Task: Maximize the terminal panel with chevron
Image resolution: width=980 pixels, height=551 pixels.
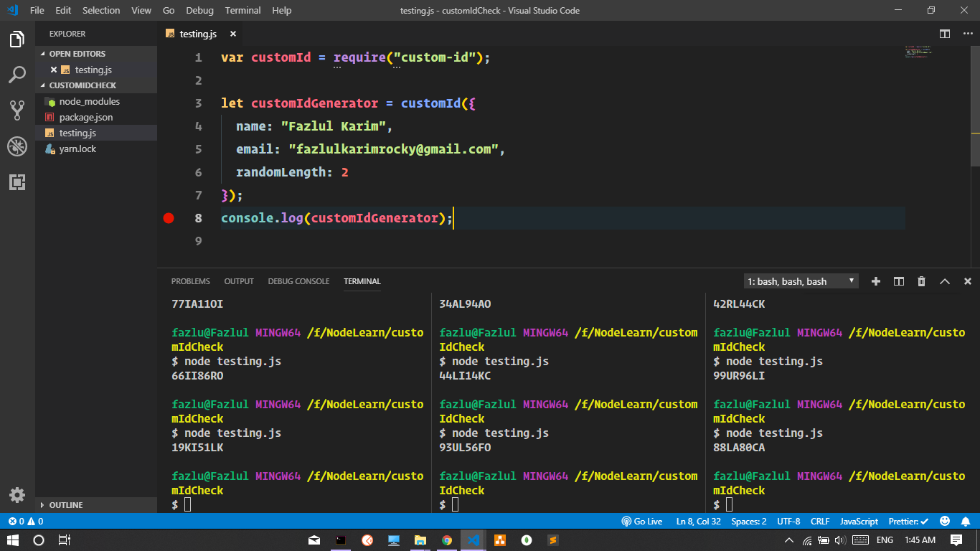Action: [944, 281]
